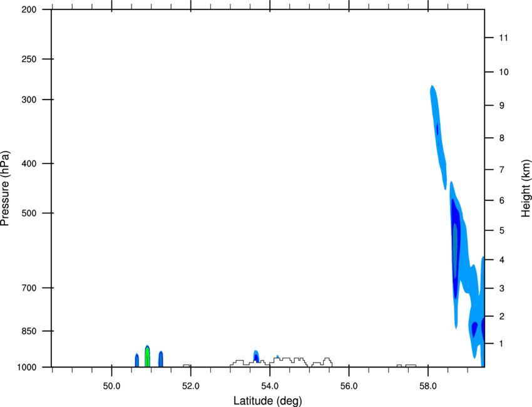Pick the "9" height tick label
The image size is (532, 407).
(x=501, y=106)
